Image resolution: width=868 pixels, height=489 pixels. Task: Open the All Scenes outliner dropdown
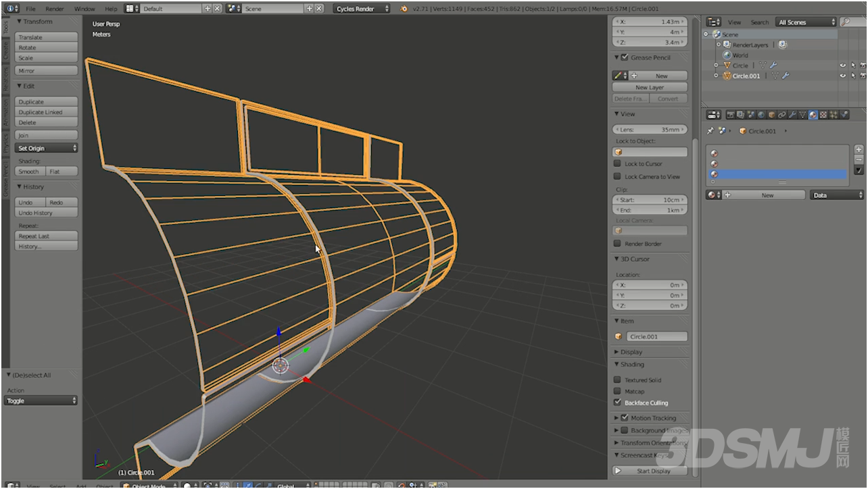coord(806,22)
